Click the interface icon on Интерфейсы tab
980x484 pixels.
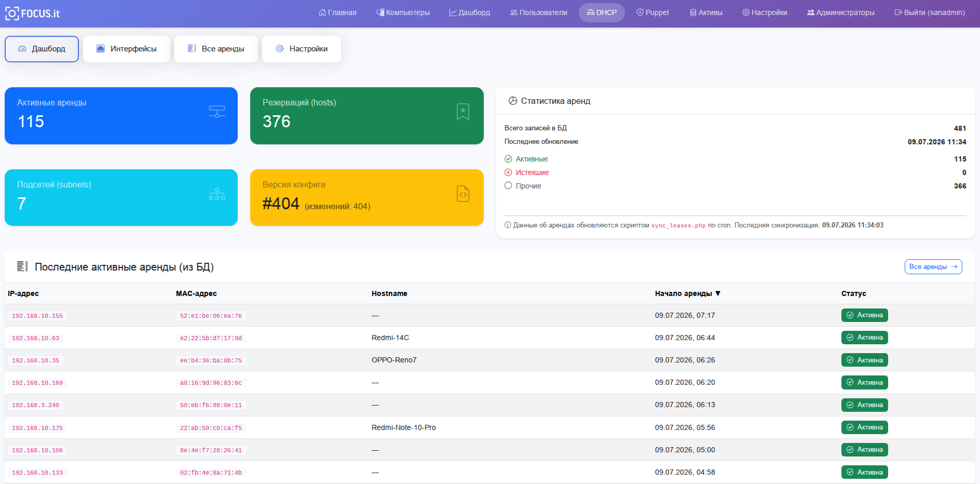tap(101, 49)
